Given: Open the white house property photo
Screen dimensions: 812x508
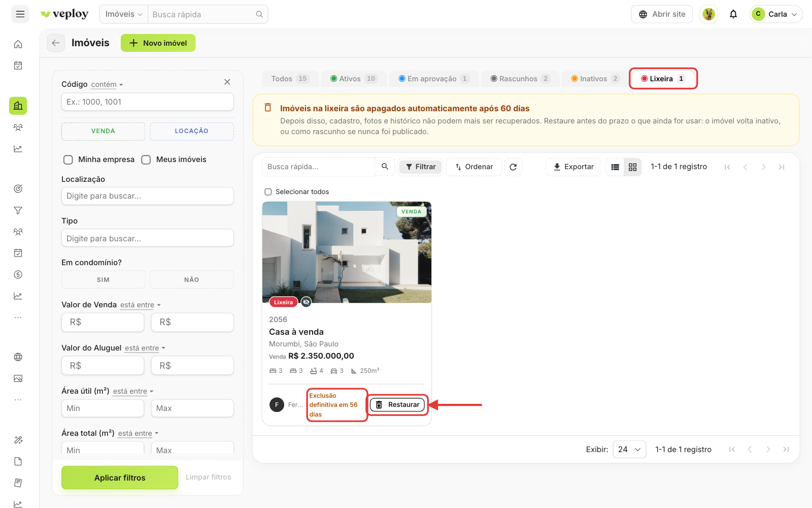Looking at the screenshot, I should (347, 252).
